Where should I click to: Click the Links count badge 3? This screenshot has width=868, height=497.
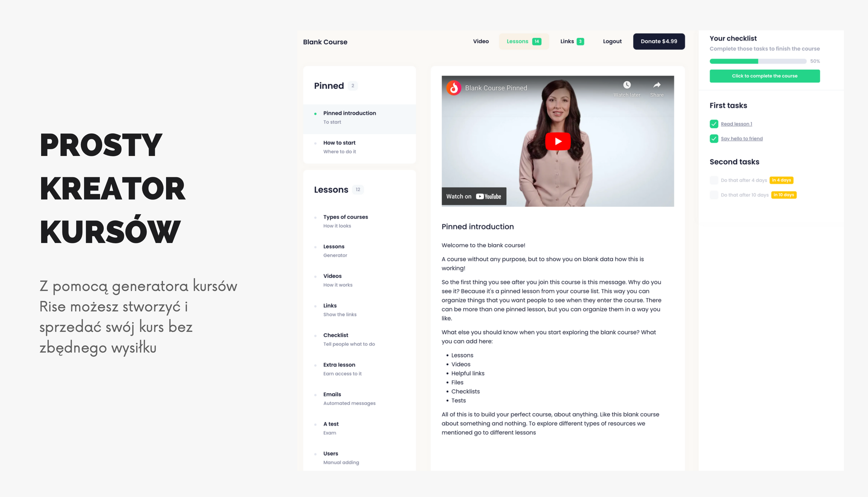[580, 41]
